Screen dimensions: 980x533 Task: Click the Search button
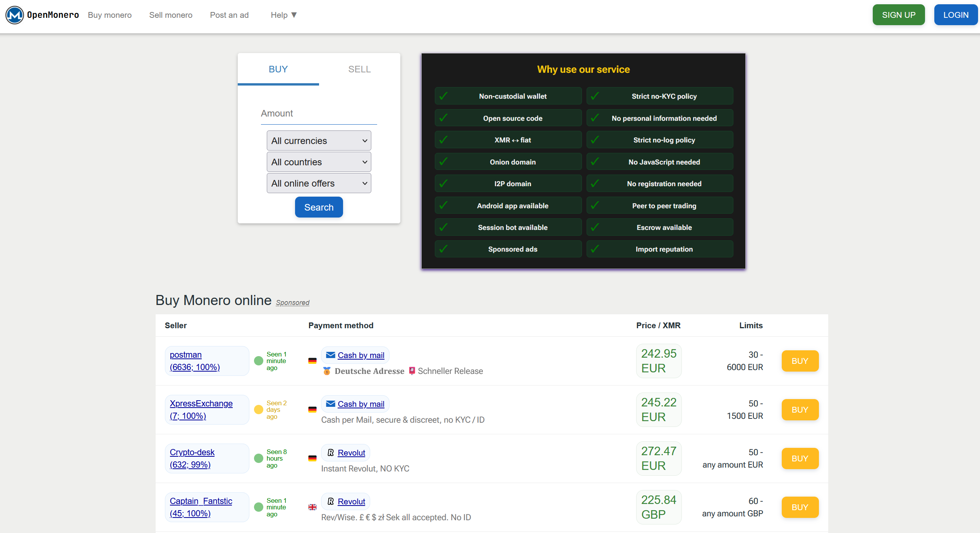coord(319,207)
